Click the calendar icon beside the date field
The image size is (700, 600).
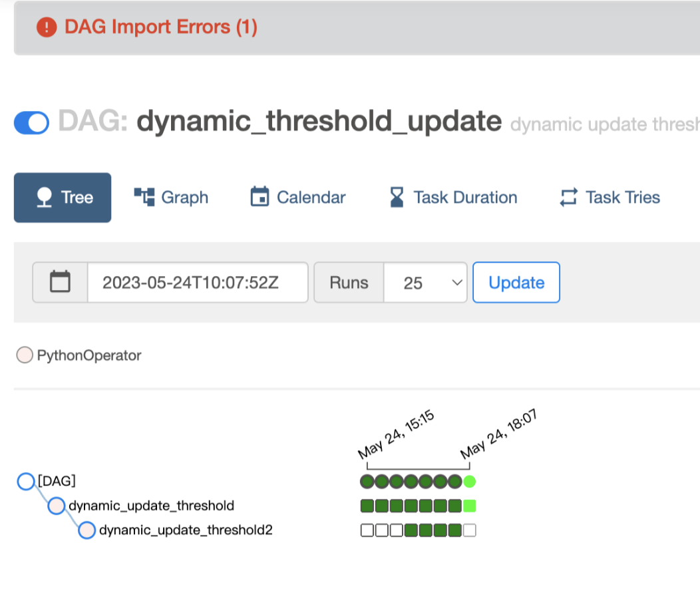(59, 282)
